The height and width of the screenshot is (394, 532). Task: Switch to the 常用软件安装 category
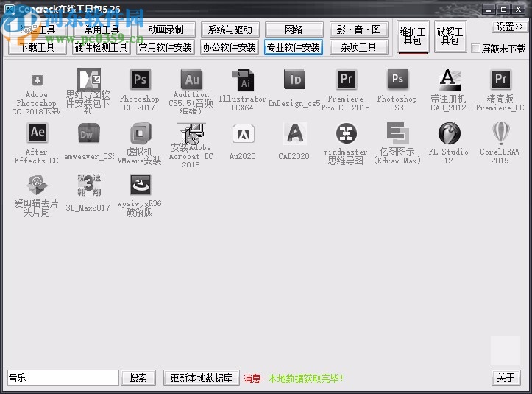pos(166,47)
